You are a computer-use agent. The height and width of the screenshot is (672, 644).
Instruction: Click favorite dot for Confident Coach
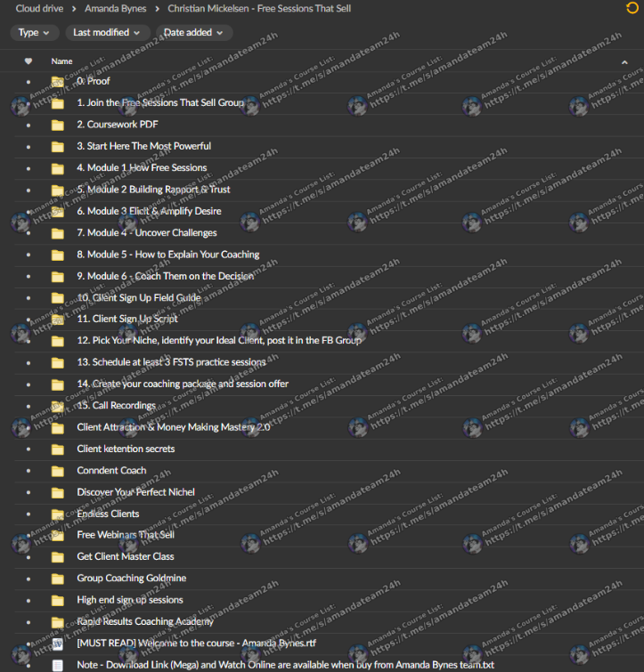tap(29, 471)
